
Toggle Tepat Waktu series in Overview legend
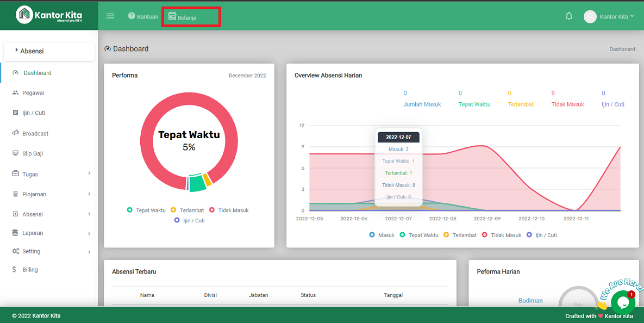click(x=419, y=235)
